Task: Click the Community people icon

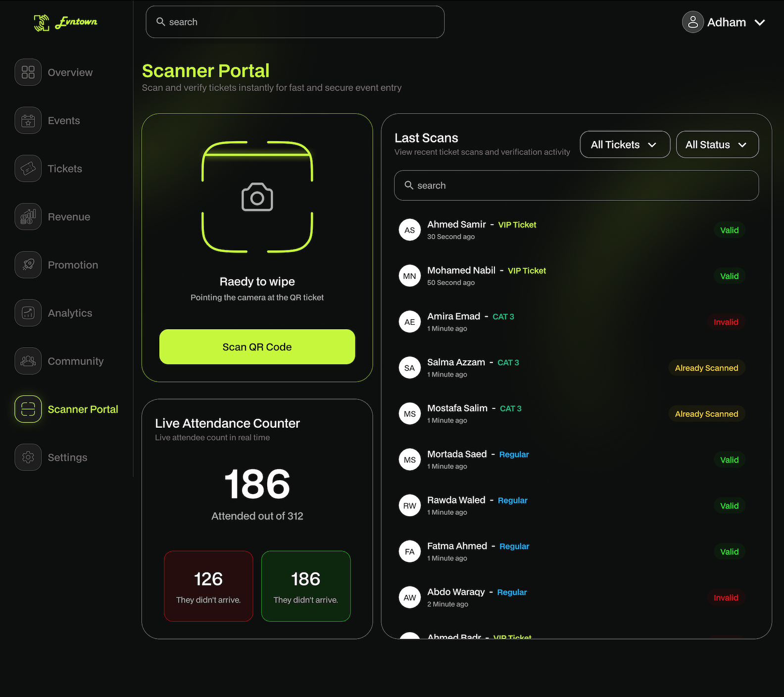Action: [28, 361]
